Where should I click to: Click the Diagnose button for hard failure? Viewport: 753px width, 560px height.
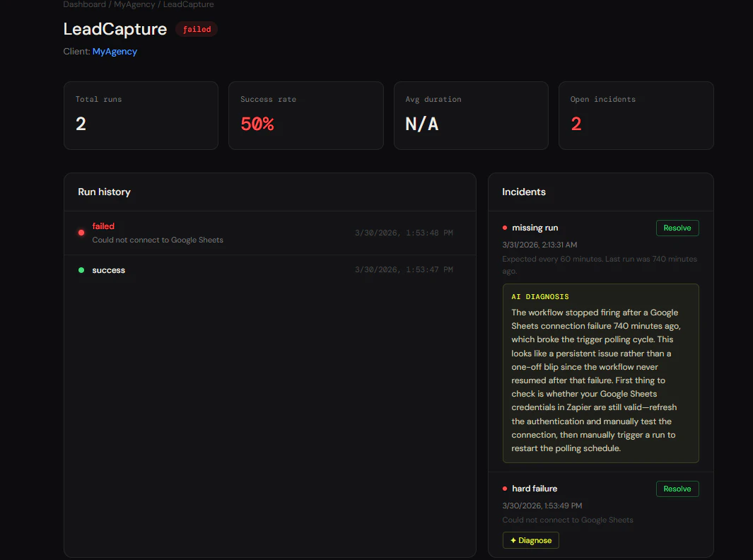point(530,539)
